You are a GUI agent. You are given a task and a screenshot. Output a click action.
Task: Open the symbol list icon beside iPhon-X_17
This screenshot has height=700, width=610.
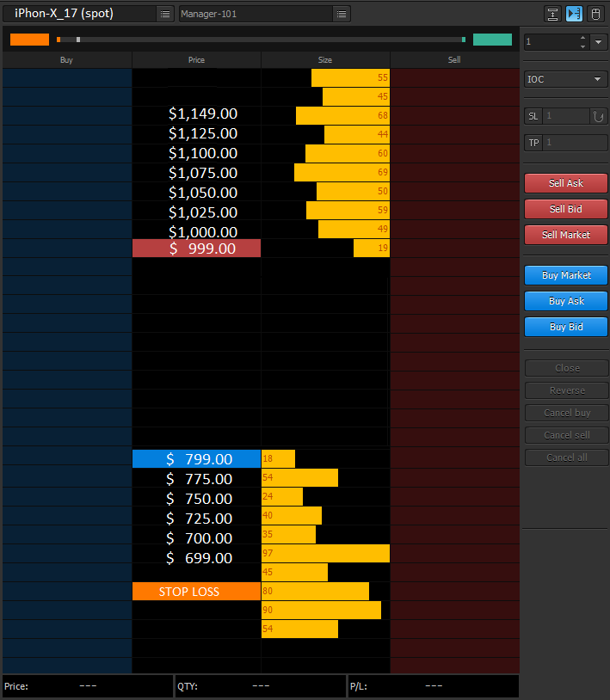[x=165, y=14]
